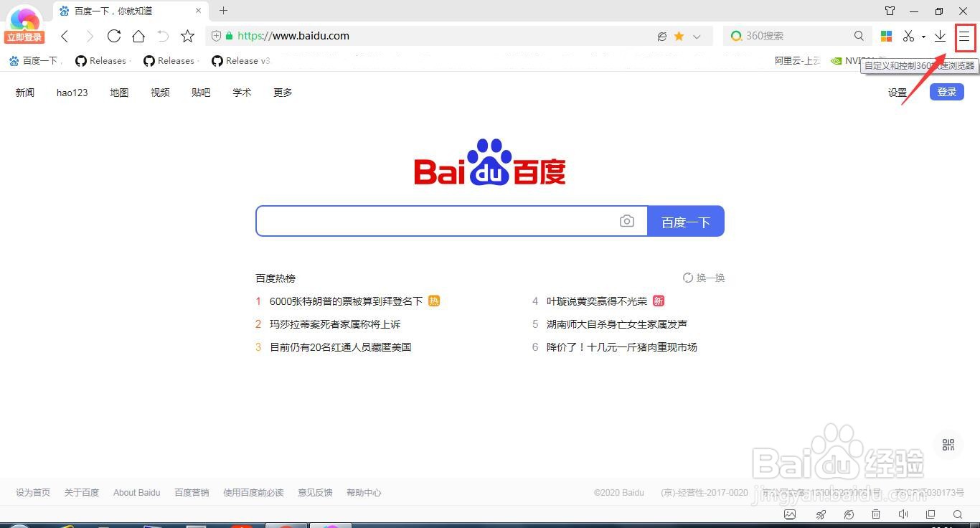Click the 帮助中心 footer link
This screenshot has height=528, width=980.
pos(364,493)
